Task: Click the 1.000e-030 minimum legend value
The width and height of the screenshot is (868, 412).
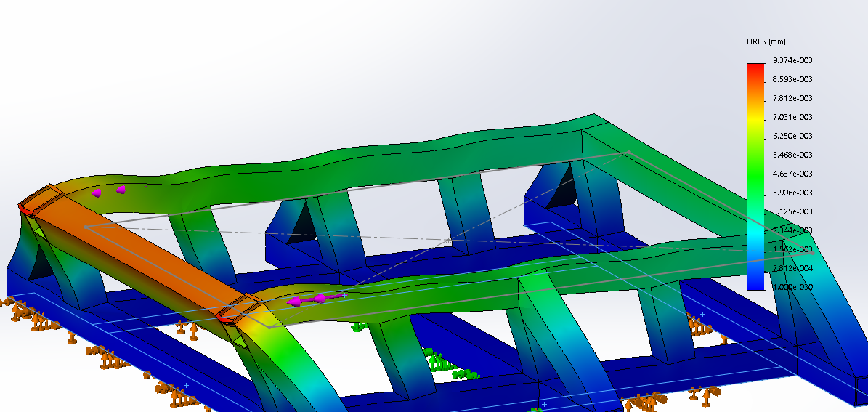Action: (x=792, y=287)
